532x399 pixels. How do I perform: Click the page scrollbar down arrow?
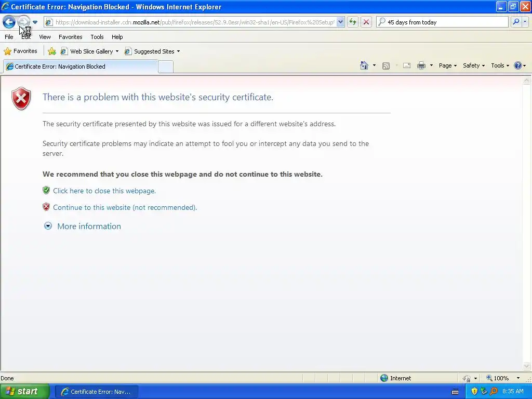click(x=527, y=366)
